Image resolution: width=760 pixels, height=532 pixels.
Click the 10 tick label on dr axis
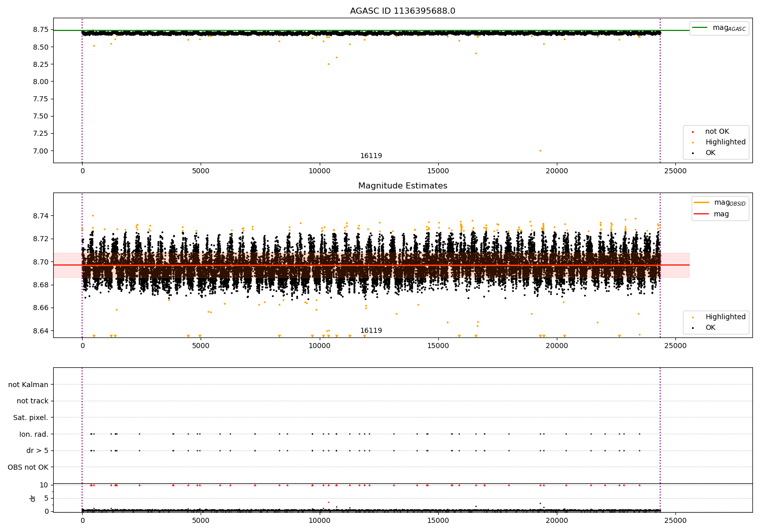pyautogui.click(x=44, y=485)
